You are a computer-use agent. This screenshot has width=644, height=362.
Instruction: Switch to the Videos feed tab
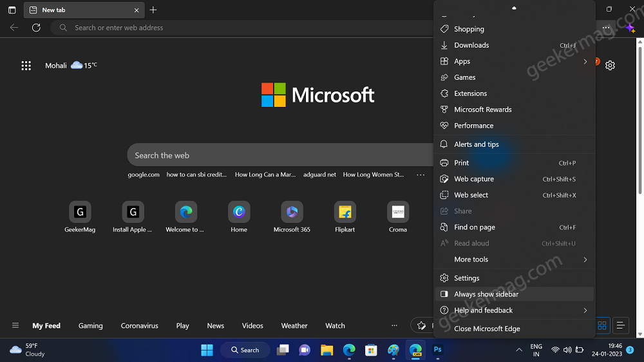click(x=252, y=325)
